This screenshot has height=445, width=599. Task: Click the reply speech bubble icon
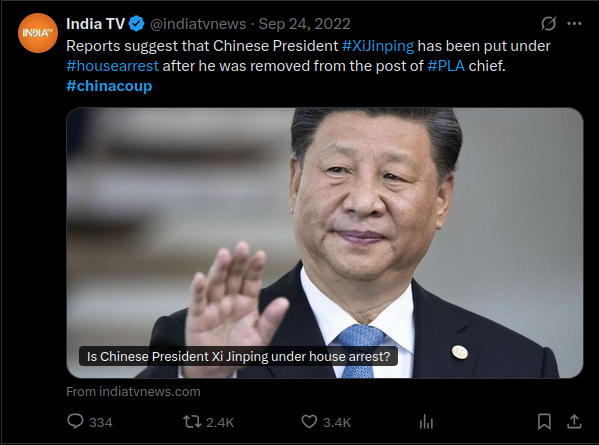[x=75, y=422]
